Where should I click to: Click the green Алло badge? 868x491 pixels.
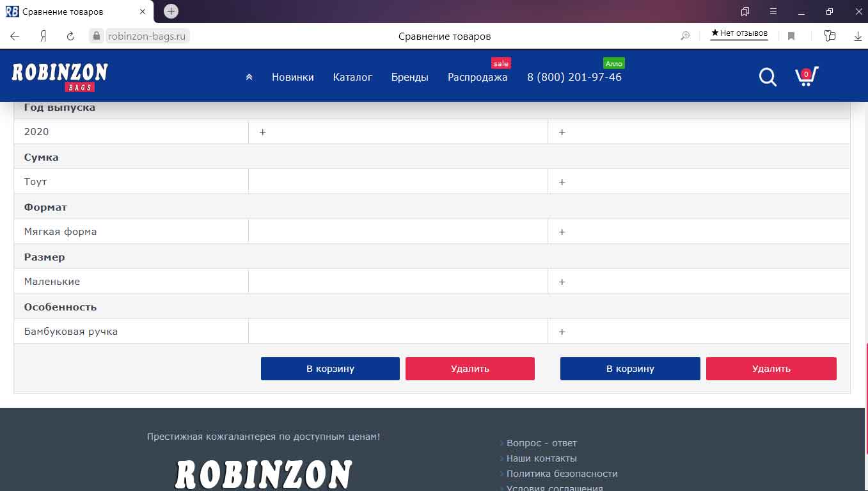(x=614, y=63)
